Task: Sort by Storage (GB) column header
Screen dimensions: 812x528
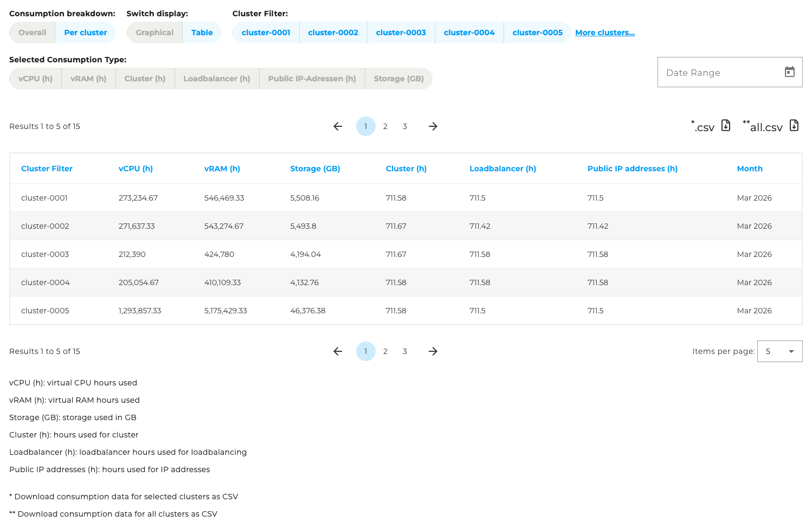Action: [x=315, y=169]
